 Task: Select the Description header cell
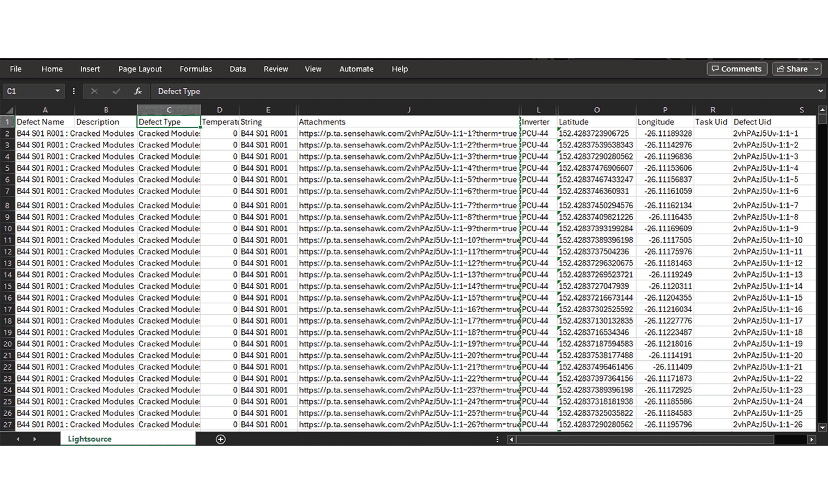click(105, 122)
